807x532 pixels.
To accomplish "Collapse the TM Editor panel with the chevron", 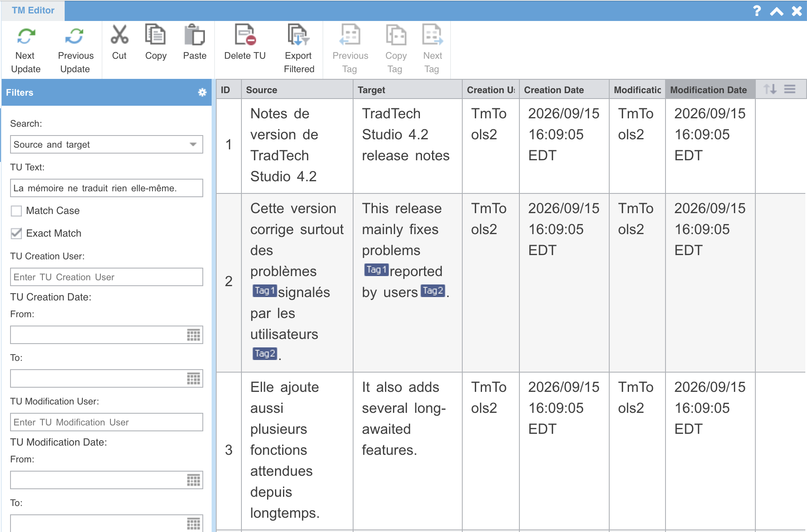I will pyautogui.click(x=777, y=11).
